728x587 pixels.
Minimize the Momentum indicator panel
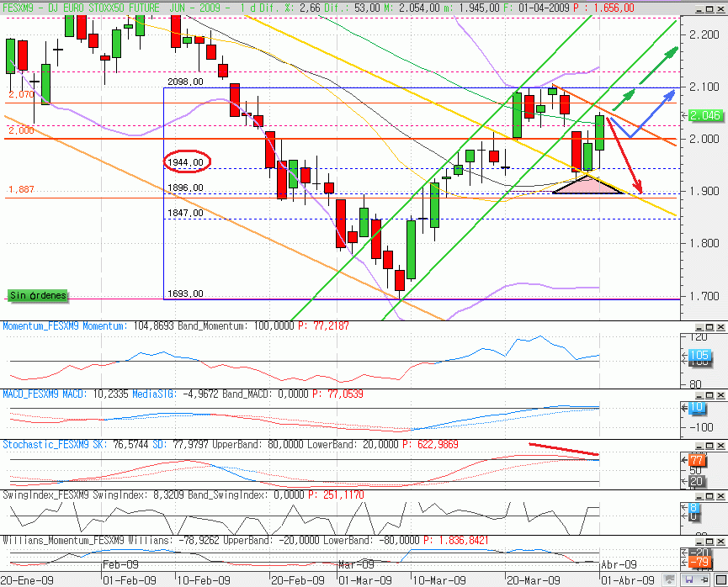coord(699,327)
